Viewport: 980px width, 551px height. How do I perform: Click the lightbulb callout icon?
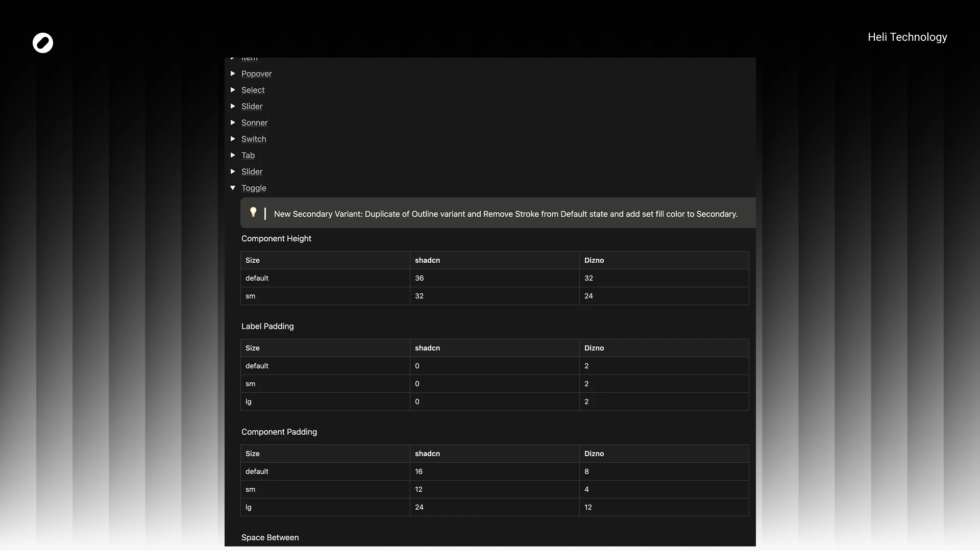click(x=253, y=212)
